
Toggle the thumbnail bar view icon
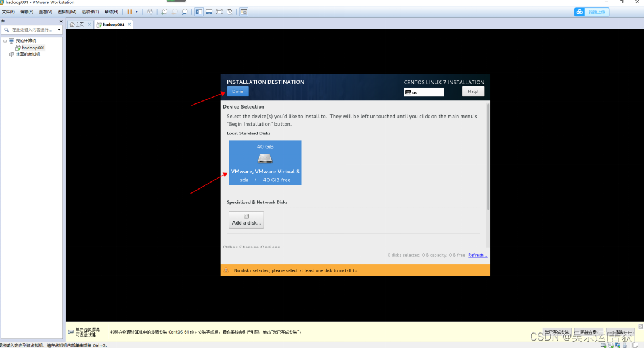tap(209, 11)
